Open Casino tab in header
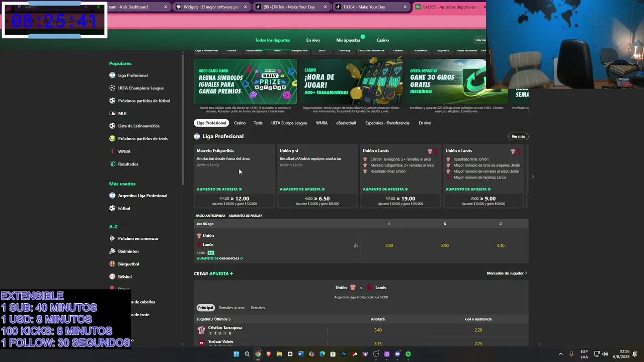Viewport: 644px width, 362px height. click(x=383, y=40)
